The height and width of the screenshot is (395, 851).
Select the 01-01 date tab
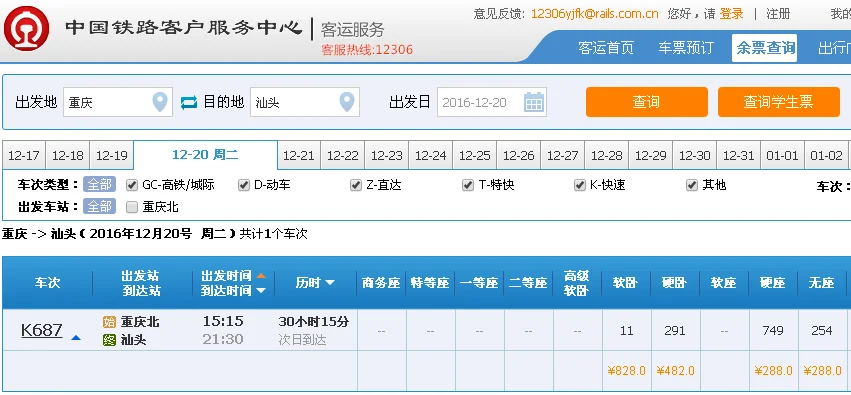coord(783,156)
